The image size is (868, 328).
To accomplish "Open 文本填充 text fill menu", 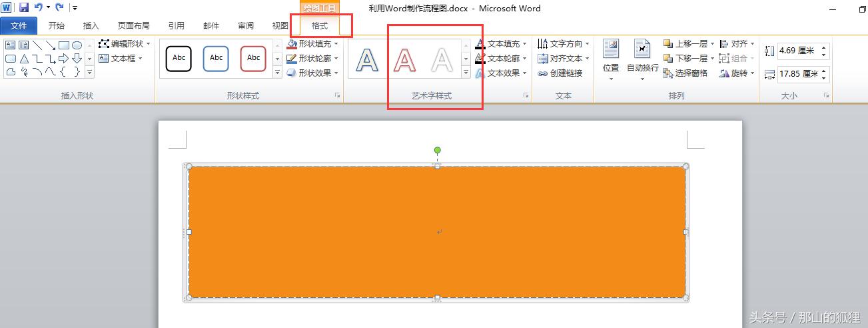I will pyautogui.click(x=502, y=43).
